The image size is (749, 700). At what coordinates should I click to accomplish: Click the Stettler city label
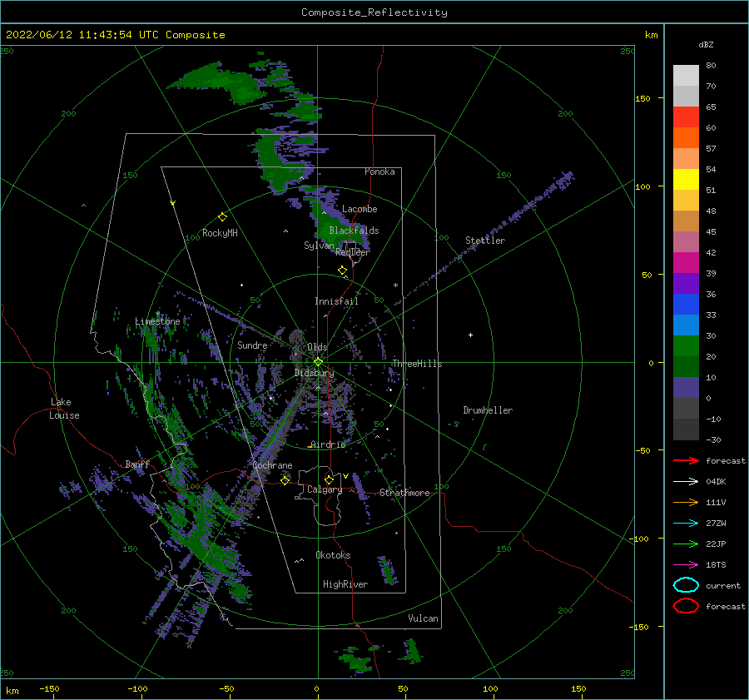(485, 241)
